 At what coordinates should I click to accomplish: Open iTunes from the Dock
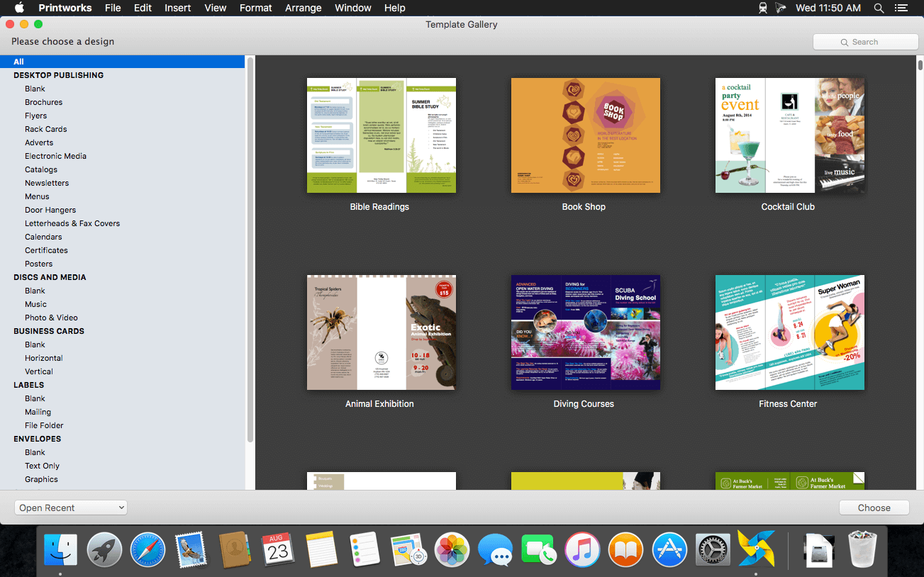(582, 549)
